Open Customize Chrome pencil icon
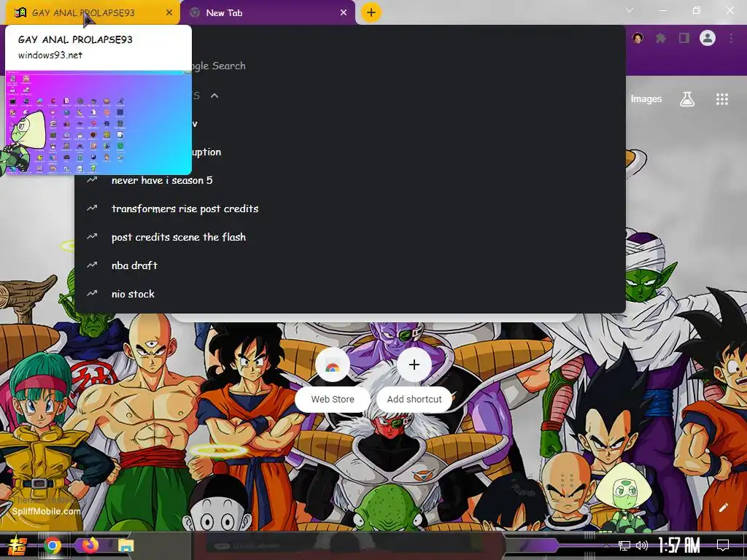 723,507
